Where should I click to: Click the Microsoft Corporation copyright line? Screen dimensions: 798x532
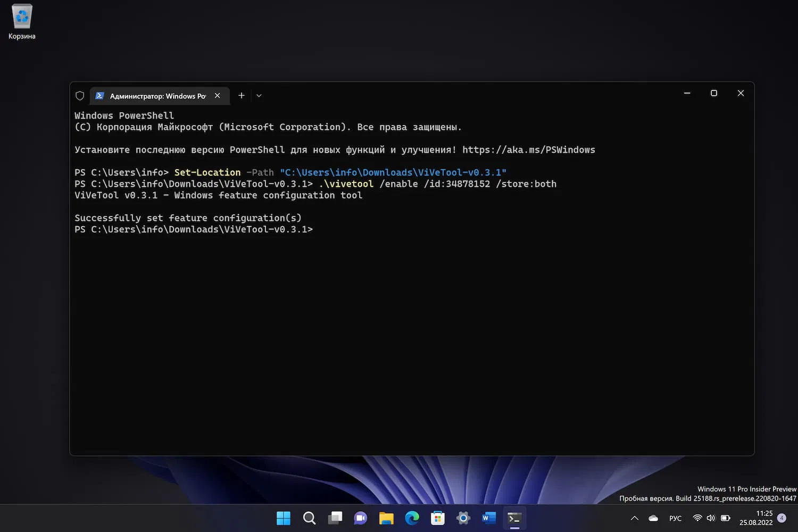tap(268, 127)
